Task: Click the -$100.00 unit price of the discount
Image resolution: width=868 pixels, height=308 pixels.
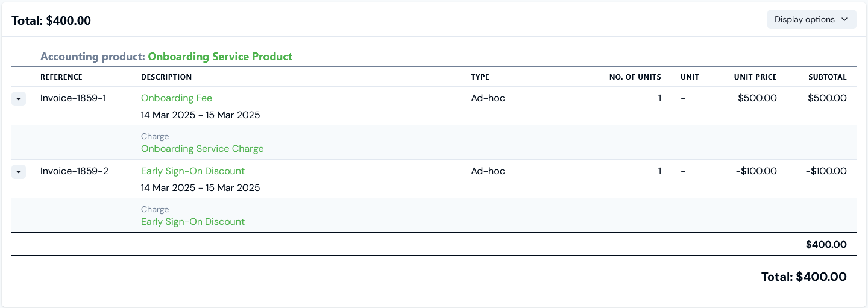Action: pos(756,171)
